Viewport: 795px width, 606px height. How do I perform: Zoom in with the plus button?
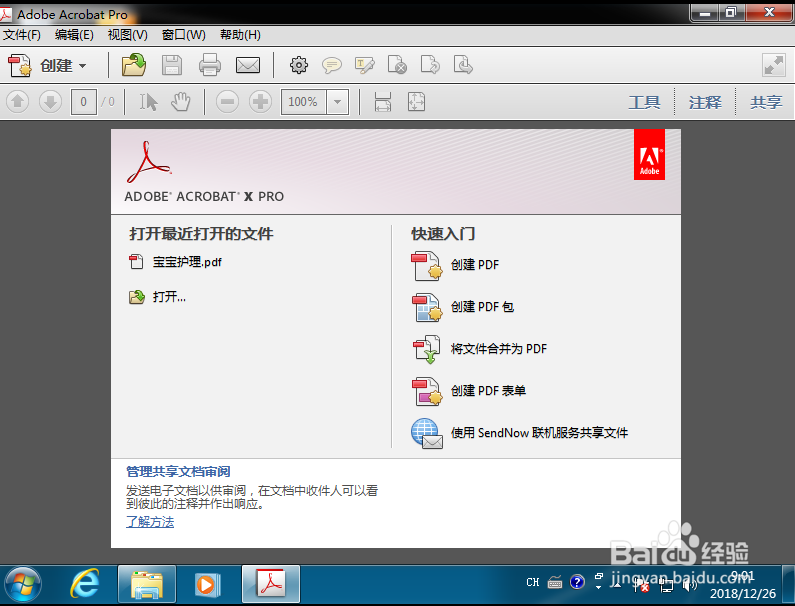point(261,102)
